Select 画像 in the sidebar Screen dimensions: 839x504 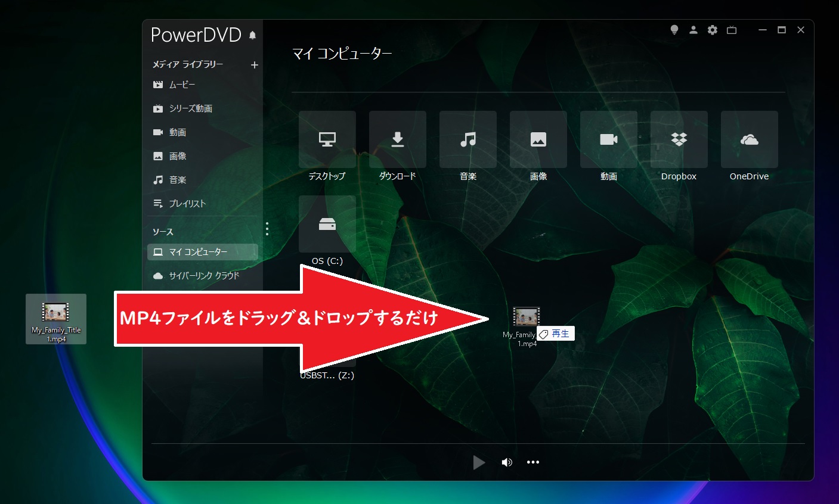tap(169, 156)
